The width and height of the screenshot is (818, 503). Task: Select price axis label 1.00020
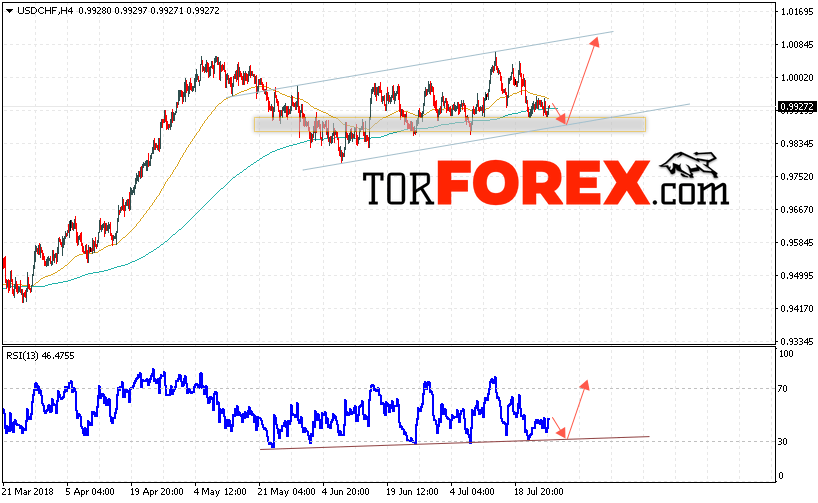click(x=797, y=78)
